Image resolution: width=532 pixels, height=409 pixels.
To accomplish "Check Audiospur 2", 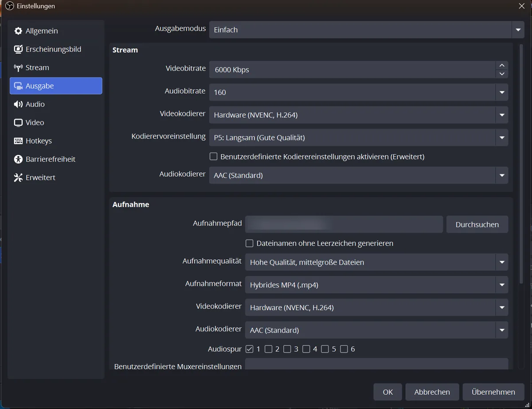I will (268, 349).
